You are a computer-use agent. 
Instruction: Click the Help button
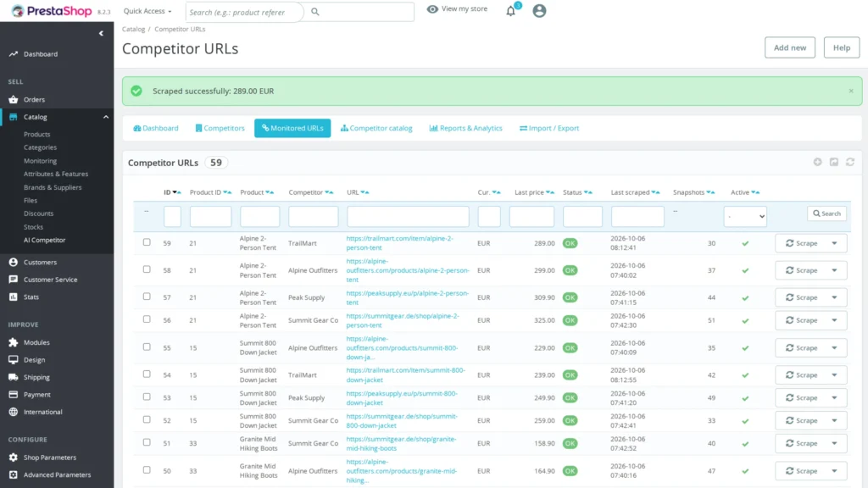[x=842, y=47]
